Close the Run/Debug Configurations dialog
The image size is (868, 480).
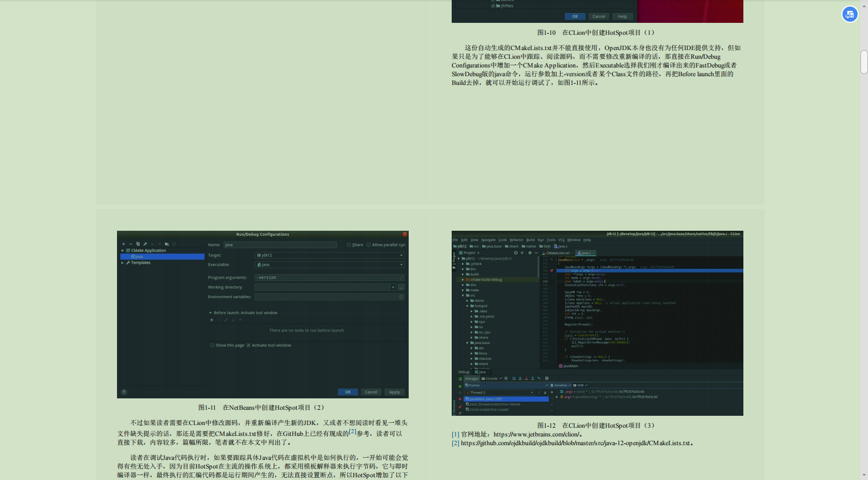404,234
